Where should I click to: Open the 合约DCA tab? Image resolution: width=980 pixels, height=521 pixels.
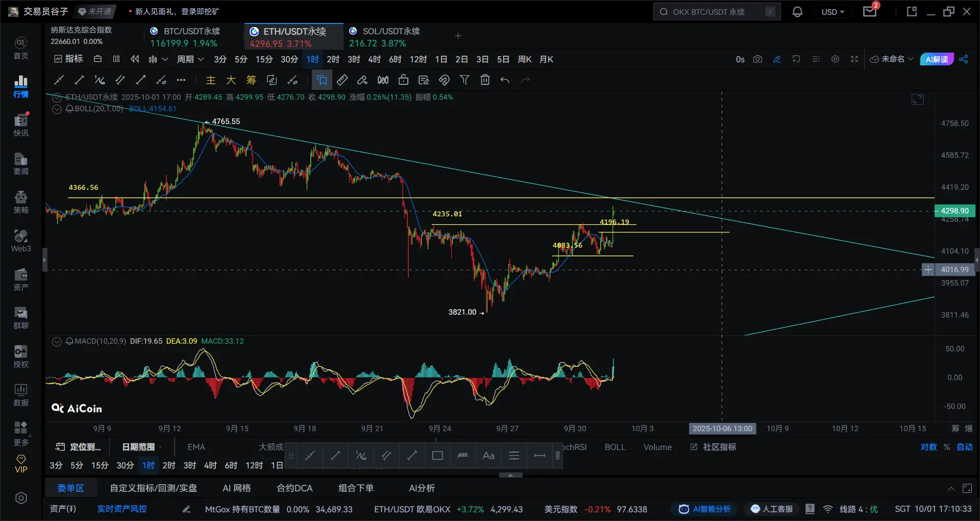click(x=295, y=488)
